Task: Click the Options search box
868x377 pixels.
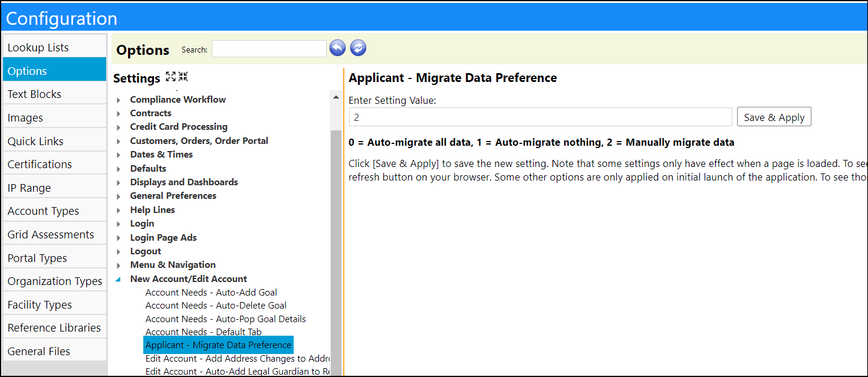Action: click(x=269, y=49)
